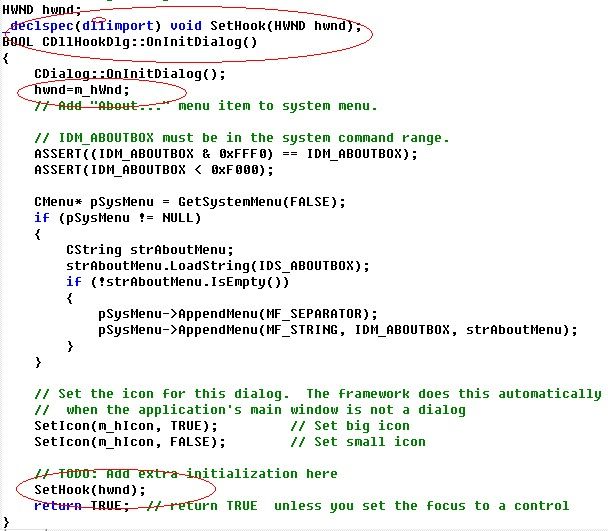Click the IDM_ABOUTBOX system command comment
The height and width of the screenshot is (531, 608).
[242, 138]
